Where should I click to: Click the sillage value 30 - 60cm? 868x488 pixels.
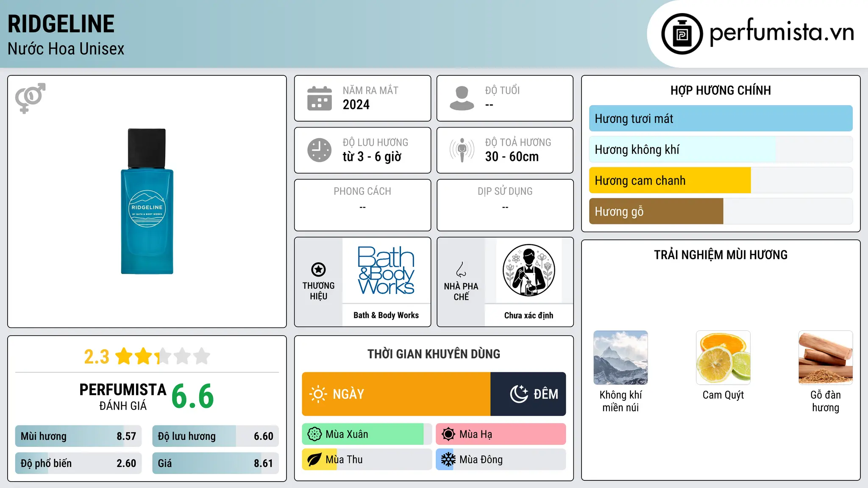click(x=512, y=157)
